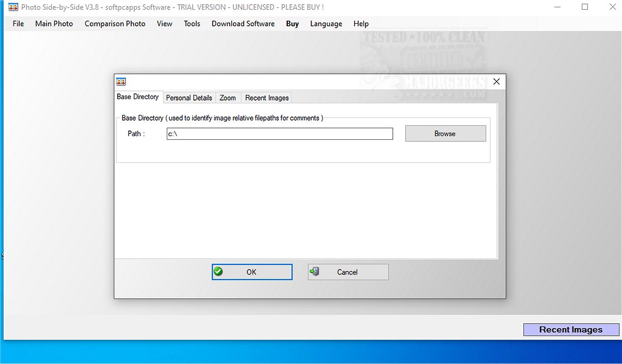Viewport: 622px width, 364px height.
Task: Confirm settings with the OK button
Action: click(252, 272)
